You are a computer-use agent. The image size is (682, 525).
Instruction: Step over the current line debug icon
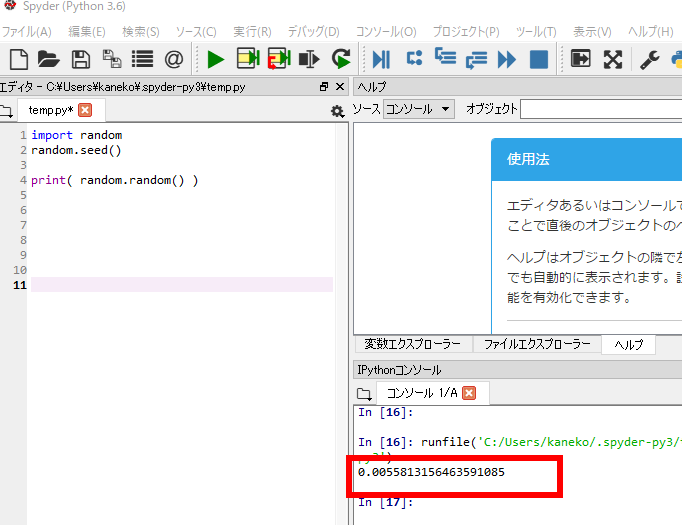(x=414, y=58)
